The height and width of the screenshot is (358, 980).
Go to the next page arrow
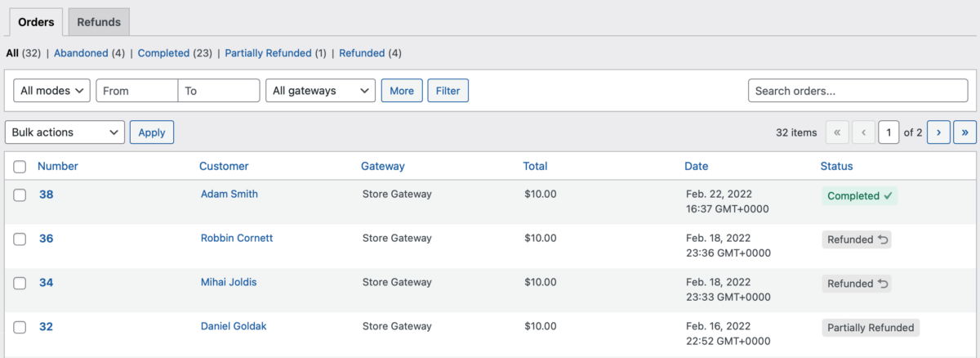tap(939, 132)
